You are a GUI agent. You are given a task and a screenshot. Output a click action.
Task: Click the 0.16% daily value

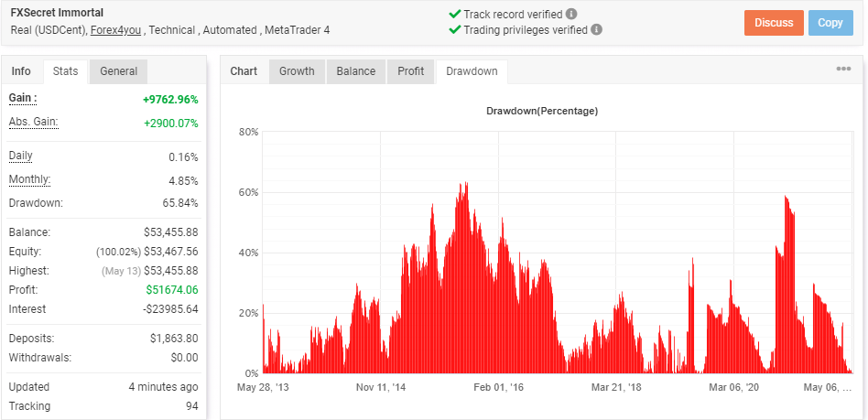coord(183,157)
